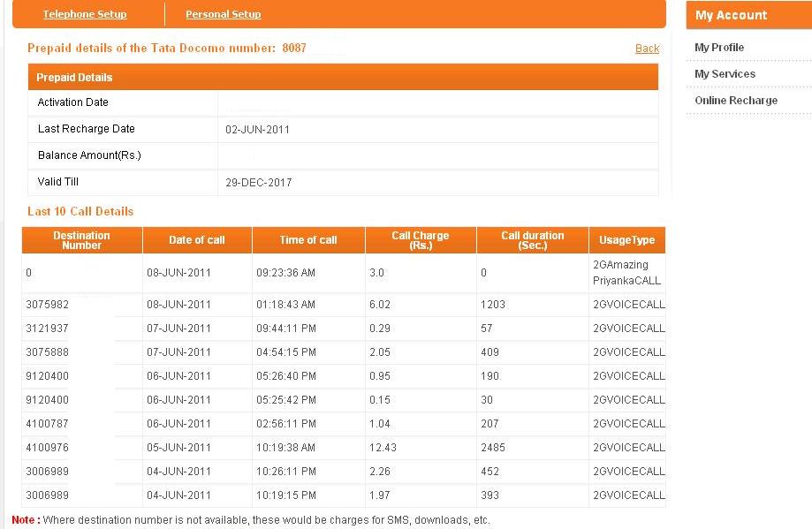Image resolution: width=812 pixels, height=529 pixels.
Task: Click the Note about unavailable destination numbers
Action: (x=251, y=519)
